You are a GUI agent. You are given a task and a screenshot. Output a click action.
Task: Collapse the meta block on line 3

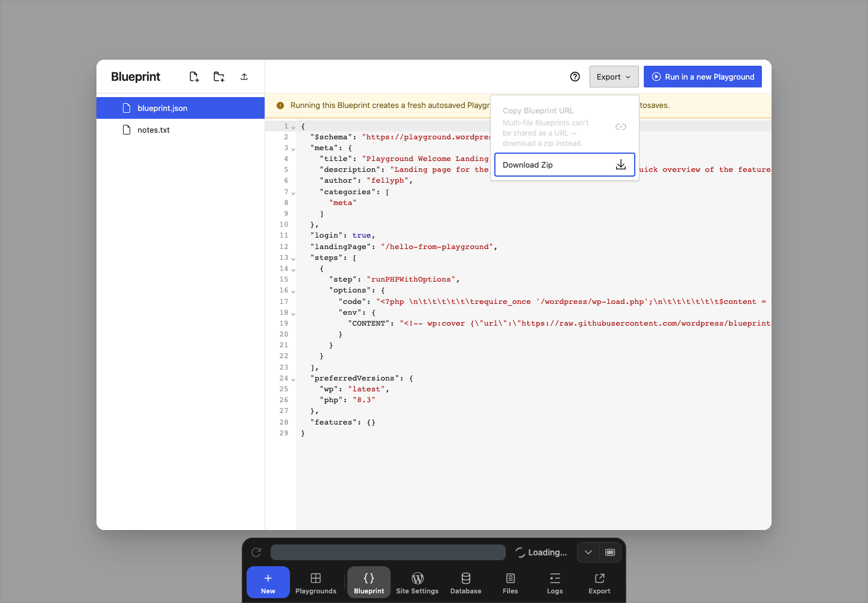(x=294, y=149)
